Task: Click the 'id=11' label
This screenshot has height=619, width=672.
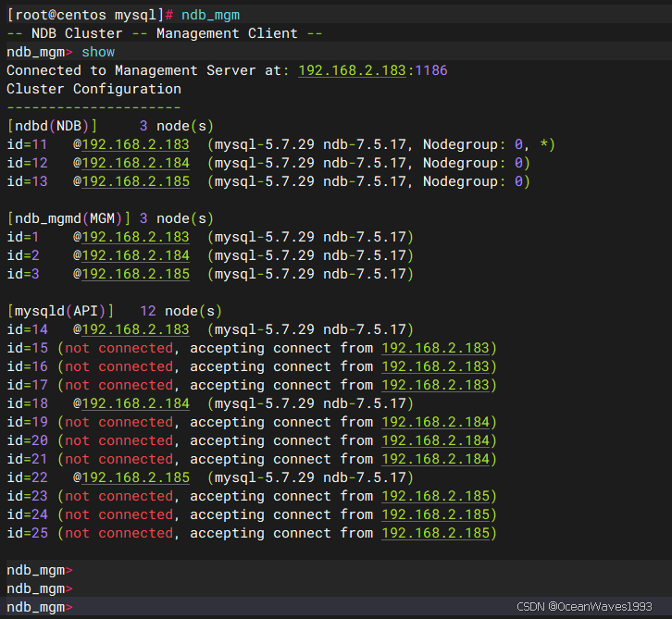Action: 27,144
